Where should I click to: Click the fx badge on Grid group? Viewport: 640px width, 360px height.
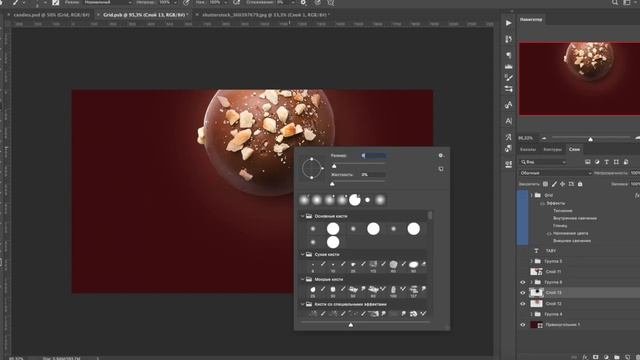coord(637,196)
